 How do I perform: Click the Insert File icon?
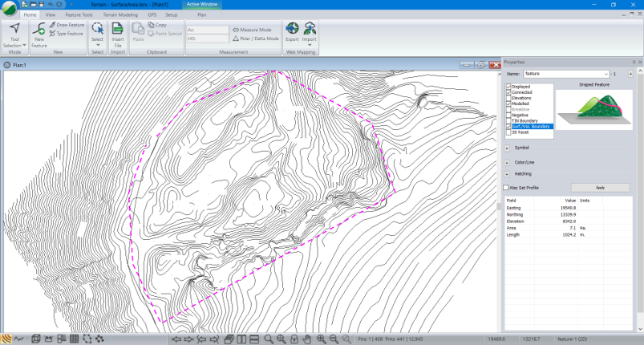(118, 28)
